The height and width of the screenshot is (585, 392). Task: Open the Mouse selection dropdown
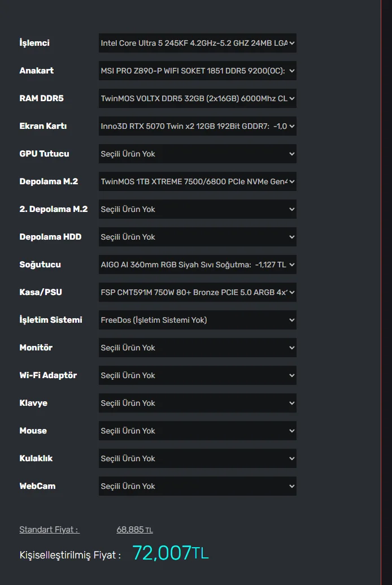(x=197, y=431)
